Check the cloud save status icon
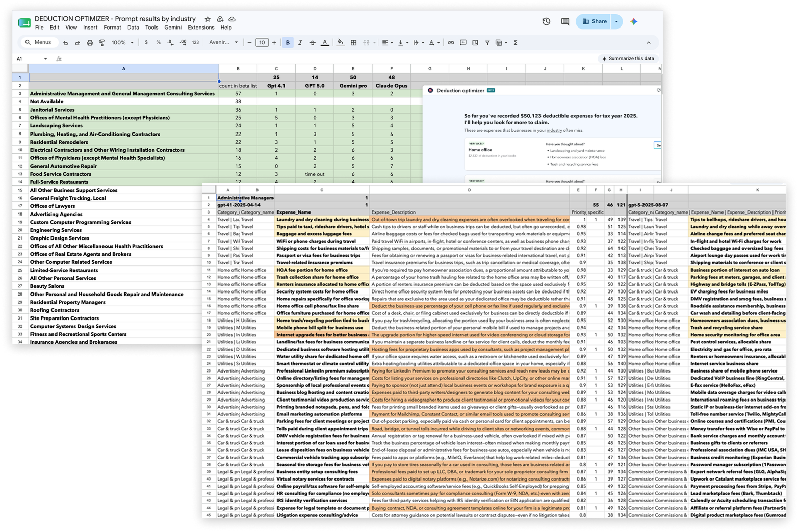 (232, 19)
